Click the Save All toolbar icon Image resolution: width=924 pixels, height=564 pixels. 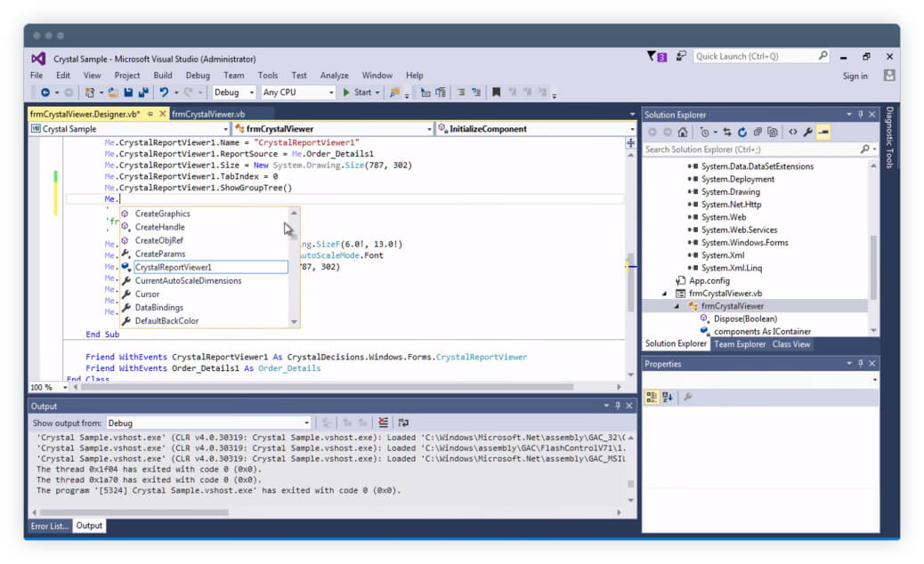143,93
